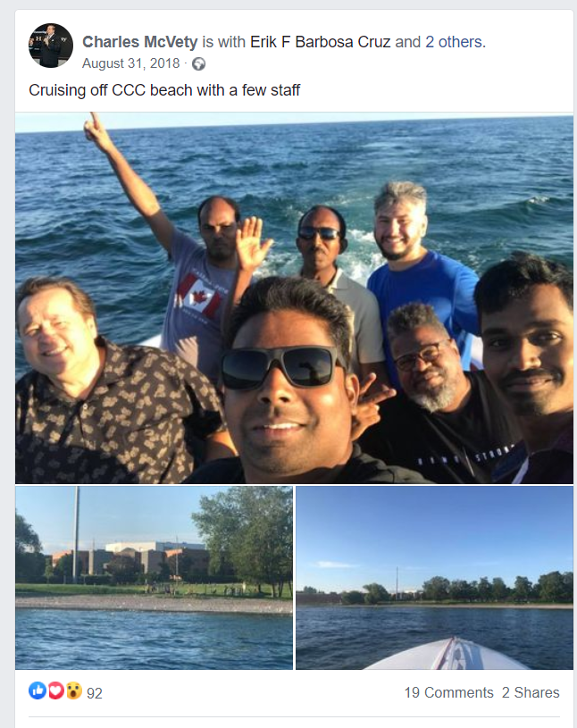Click Charles McVety's profile picture
The image size is (577, 728).
51,45
